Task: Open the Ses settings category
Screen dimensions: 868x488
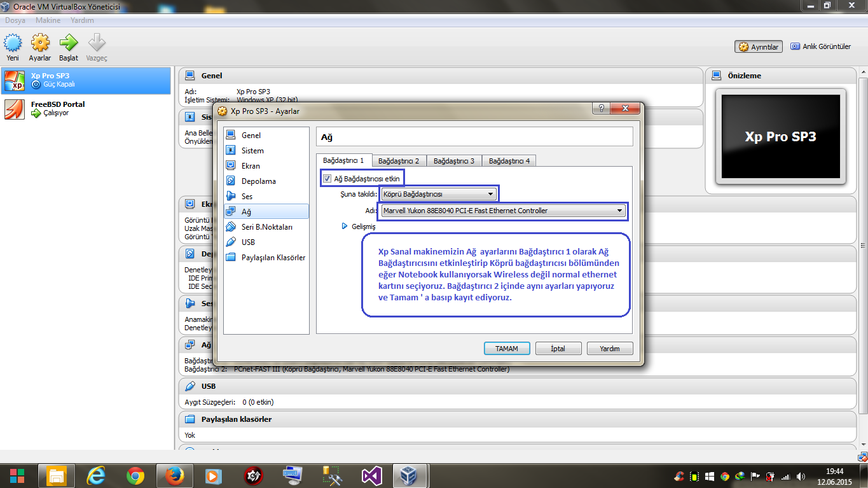Action: point(266,197)
